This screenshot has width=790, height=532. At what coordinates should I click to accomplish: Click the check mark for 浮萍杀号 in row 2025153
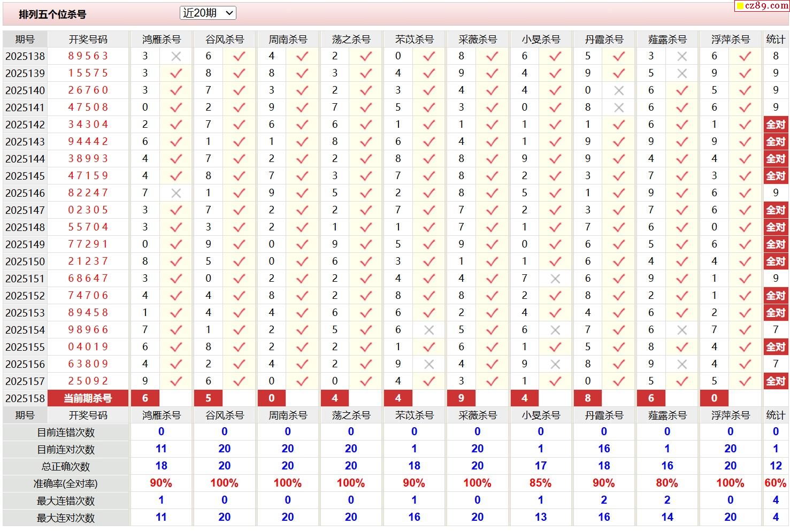[x=745, y=313]
